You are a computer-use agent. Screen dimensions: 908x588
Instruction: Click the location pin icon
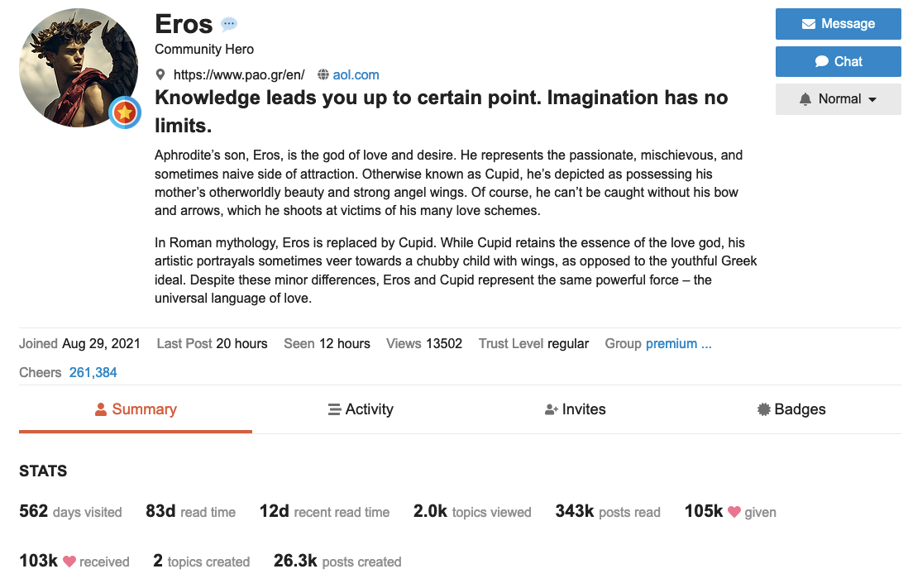pyautogui.click(x=160, y=74)
